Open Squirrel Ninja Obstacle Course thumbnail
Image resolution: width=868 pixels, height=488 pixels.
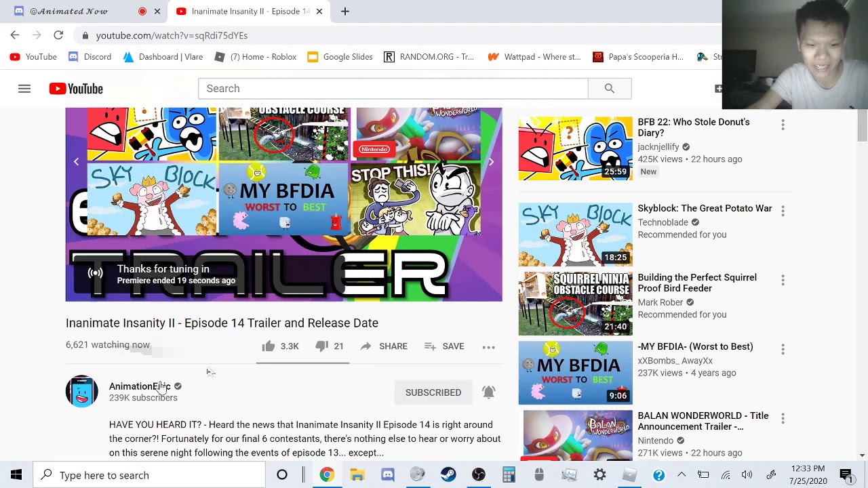pyautogui.click(x=576, y=304)
